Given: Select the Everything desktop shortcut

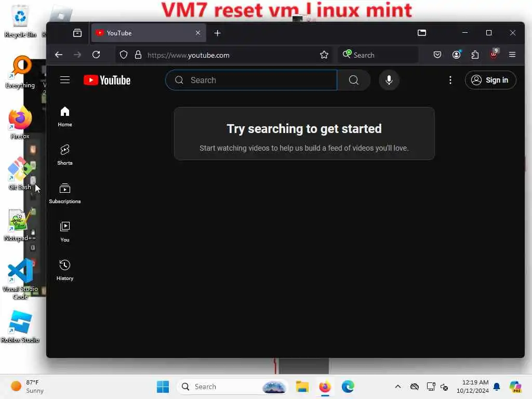Looking at the screenshot, I should click(20, 72).
